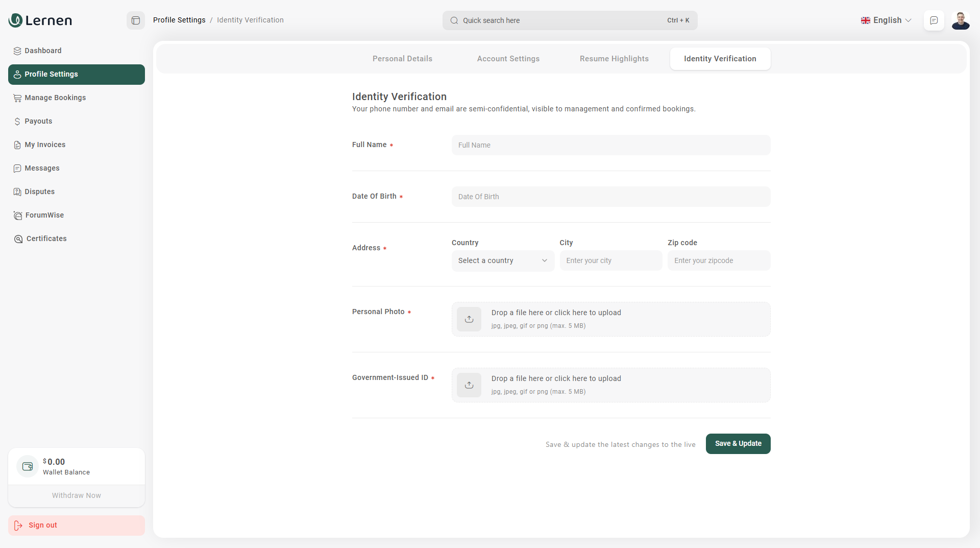
Task: Open Certificates from the sidebar
Action: 46,239
